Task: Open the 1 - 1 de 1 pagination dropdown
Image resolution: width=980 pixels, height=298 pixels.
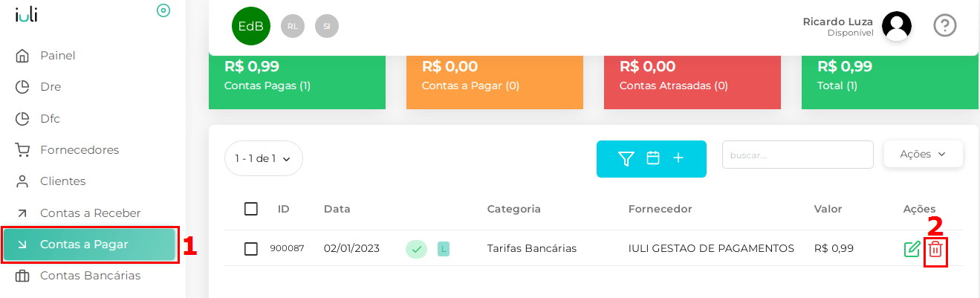Action: 264,158
